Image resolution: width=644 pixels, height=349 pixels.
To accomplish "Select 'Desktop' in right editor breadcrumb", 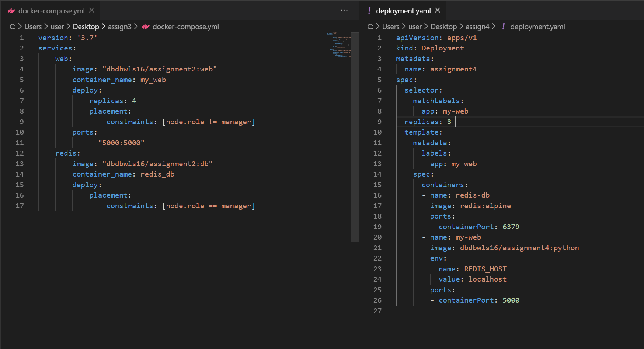I will click(443, 27).
